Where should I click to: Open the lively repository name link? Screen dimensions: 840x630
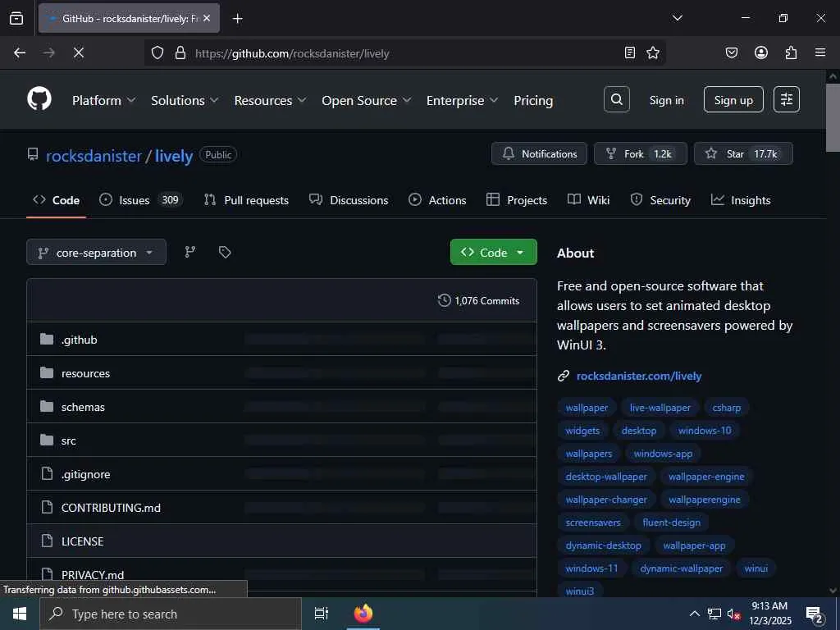point(174,156)
